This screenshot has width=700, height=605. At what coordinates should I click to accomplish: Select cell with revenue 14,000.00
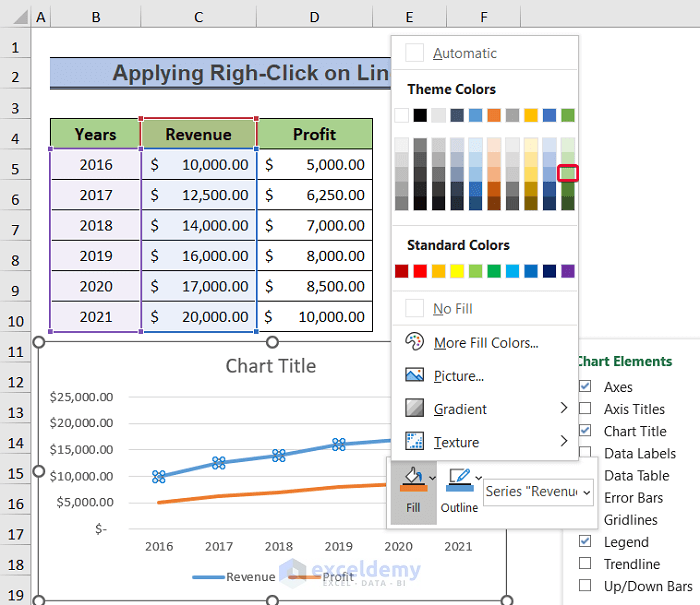pyautogui.click(x=199, y=225)
